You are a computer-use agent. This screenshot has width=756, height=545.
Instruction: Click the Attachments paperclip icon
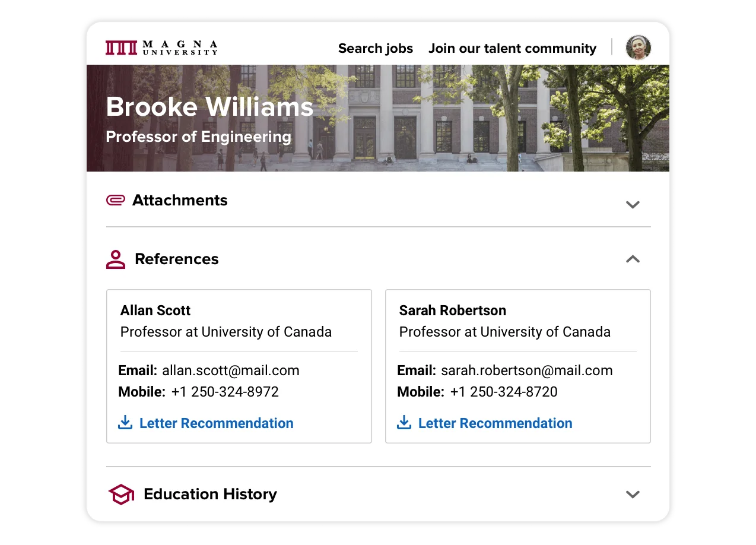tap(117, 200)
